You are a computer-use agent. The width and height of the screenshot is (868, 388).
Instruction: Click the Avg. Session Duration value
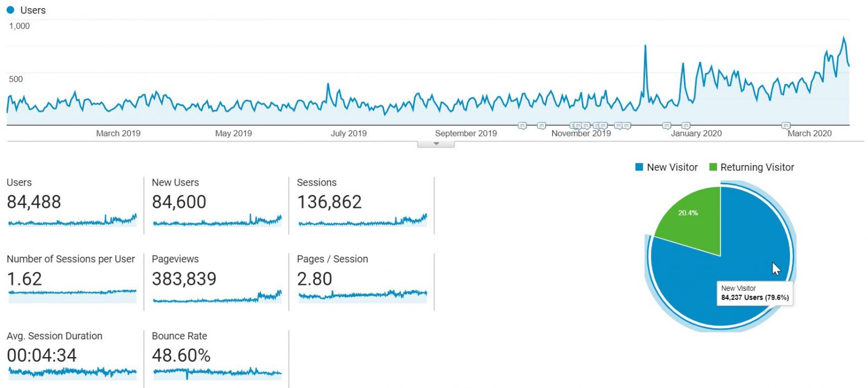[x=42, y=356]
